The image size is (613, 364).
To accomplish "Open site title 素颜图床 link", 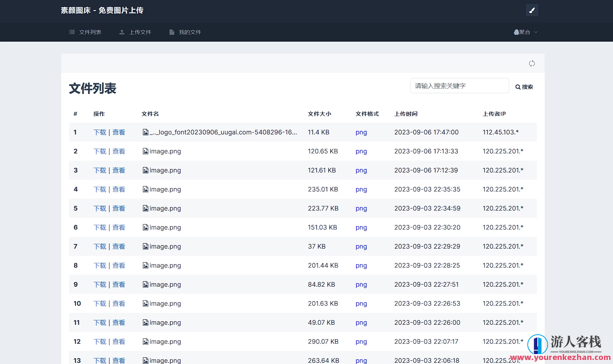I will [102, 10].
